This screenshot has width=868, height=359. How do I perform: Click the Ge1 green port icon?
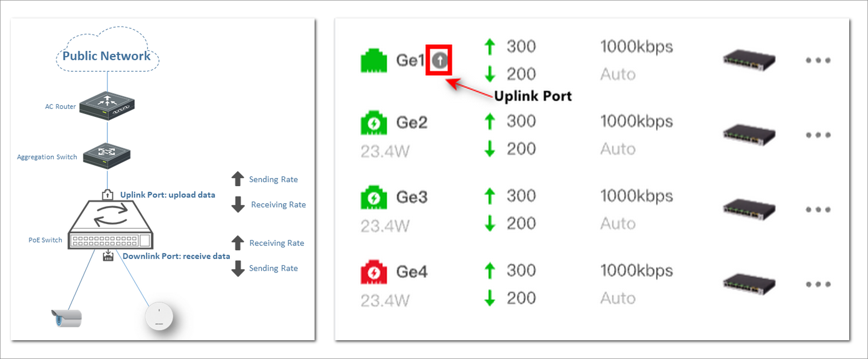pyautogui.click(x=374, y=60)
